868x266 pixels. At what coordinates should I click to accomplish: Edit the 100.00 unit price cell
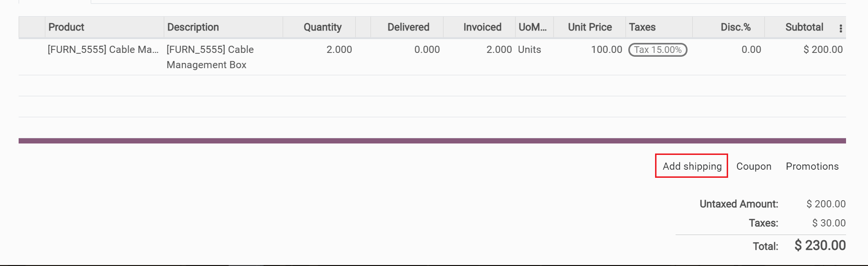606,50
